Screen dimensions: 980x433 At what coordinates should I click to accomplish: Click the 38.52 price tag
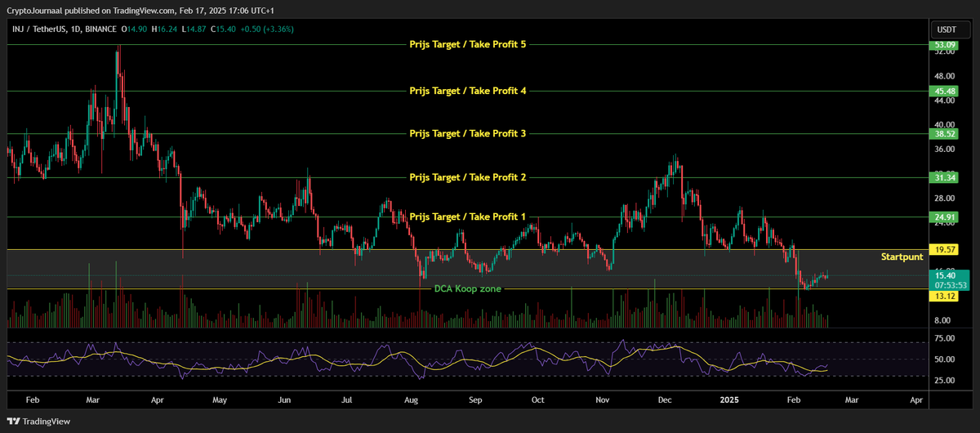(946, 133)
